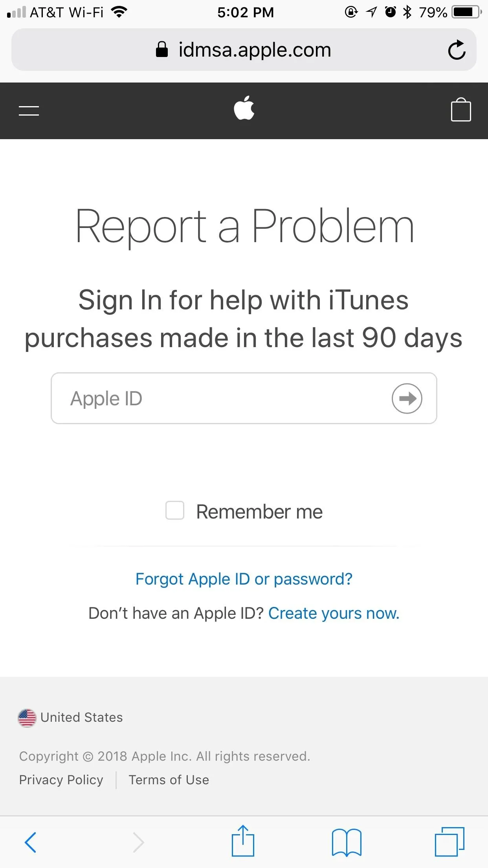Screen dimensions: 488x868
Task: Reload the page in Safari
Action: (457, 50)
